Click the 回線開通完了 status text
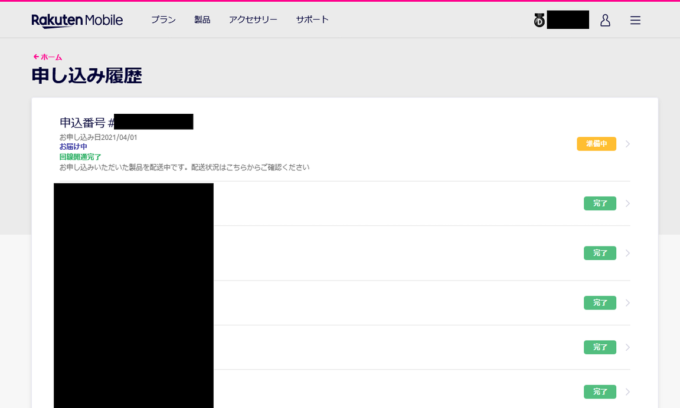 (80, 157)
